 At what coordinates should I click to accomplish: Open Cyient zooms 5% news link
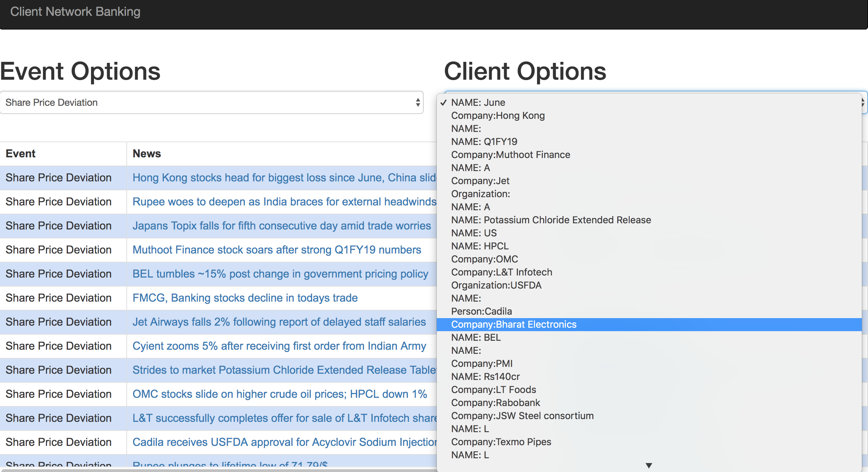point(279,346)
